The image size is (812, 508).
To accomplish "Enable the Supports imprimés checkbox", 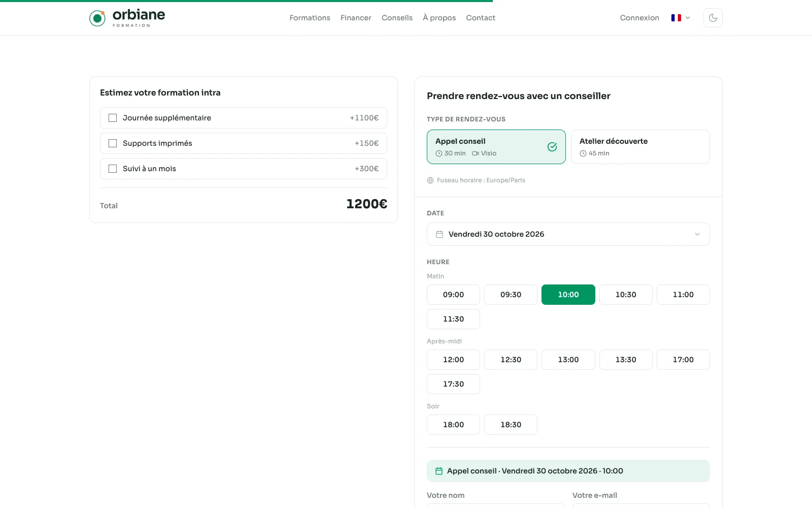I will [113, 143].
